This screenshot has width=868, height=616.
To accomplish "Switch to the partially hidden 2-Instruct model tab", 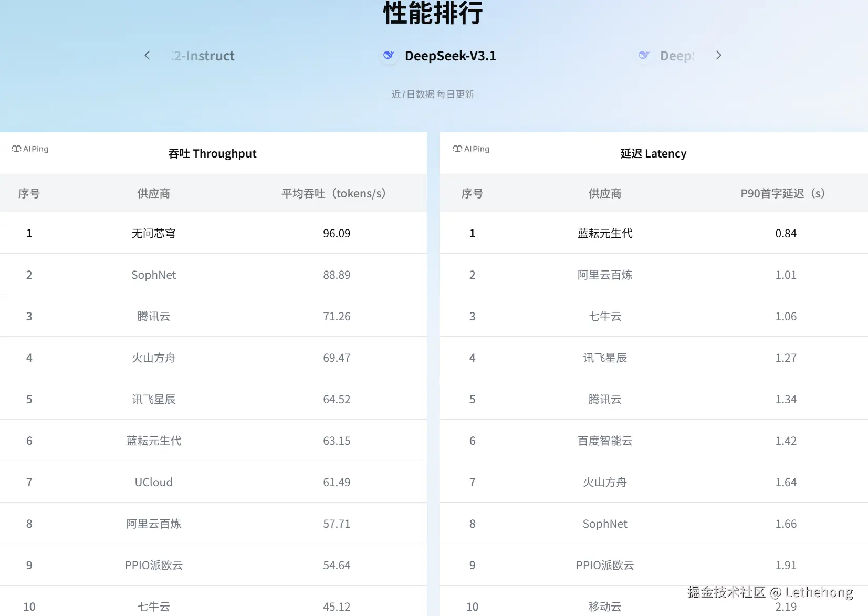I will [x=203, y=56].
